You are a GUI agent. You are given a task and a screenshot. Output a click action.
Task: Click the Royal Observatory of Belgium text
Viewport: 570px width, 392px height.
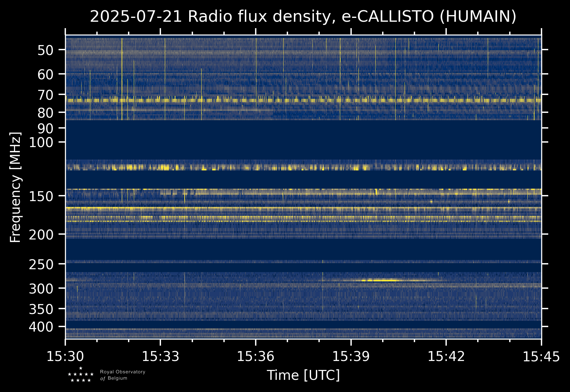[x=123, y=375]
